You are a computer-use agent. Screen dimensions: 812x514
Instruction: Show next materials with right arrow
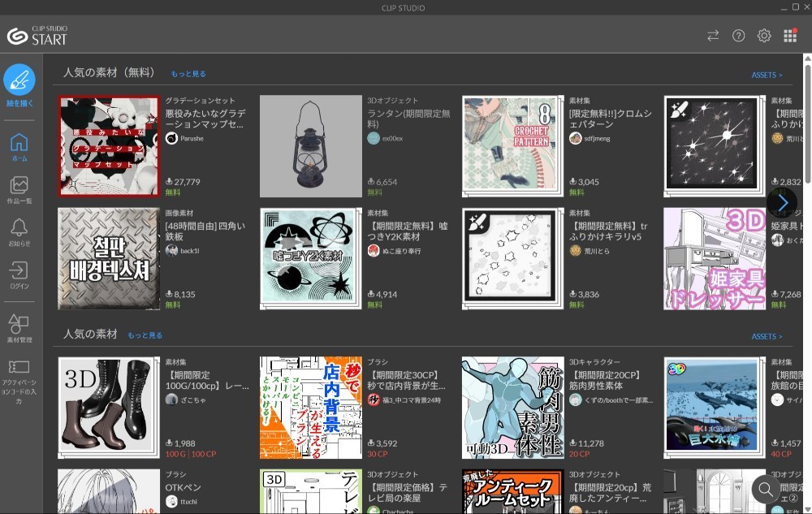[782, 202]
